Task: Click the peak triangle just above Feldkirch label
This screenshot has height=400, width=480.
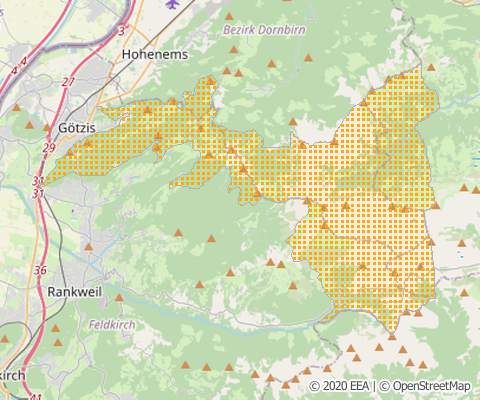Action: [119, 297]
